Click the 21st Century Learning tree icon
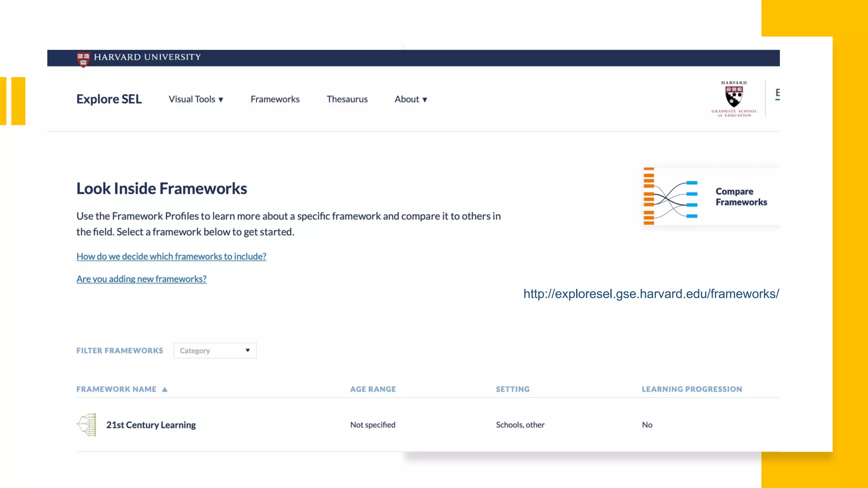 click(x=86, y=424)
